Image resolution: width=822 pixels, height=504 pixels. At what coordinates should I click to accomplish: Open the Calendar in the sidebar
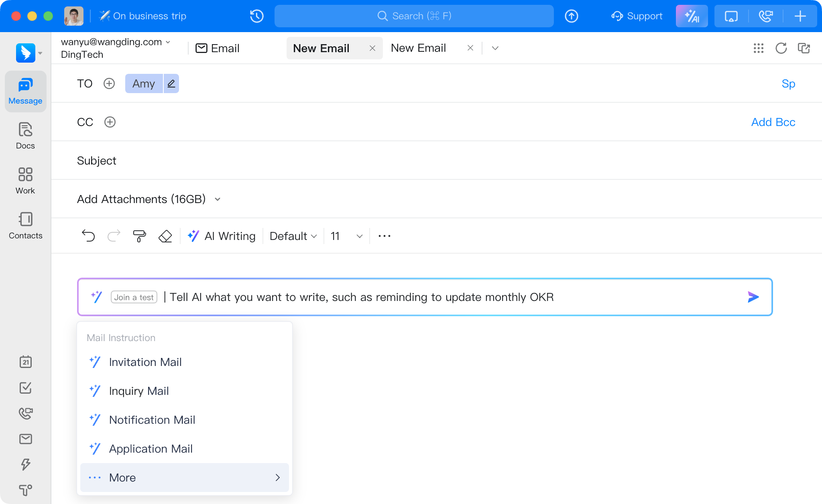point(25,362)
